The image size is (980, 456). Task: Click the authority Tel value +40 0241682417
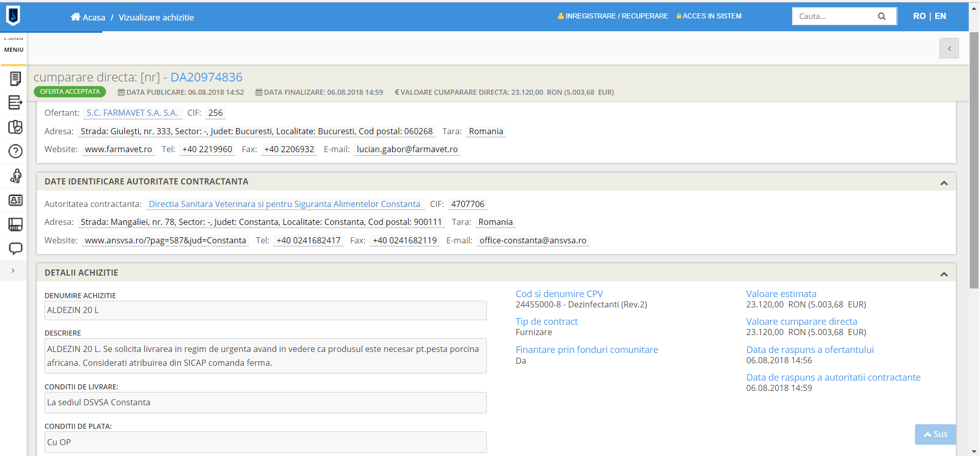tap(308, 241)
